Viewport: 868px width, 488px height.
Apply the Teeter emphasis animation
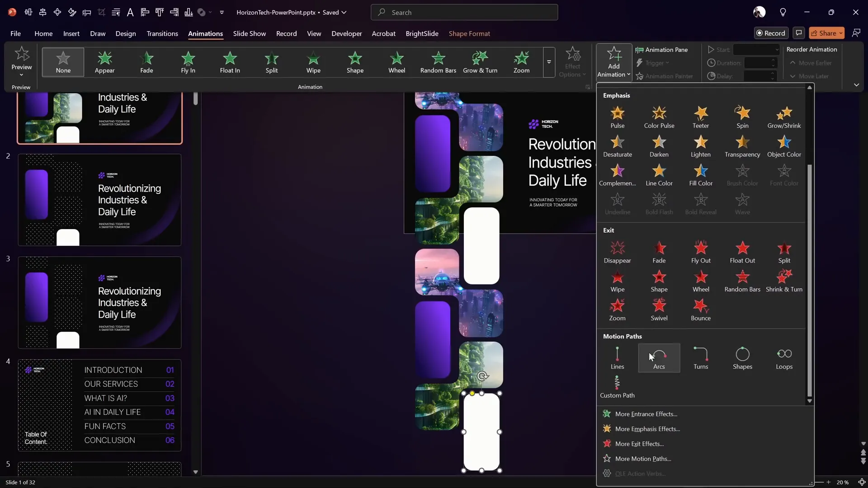click(x=700, y=117)
